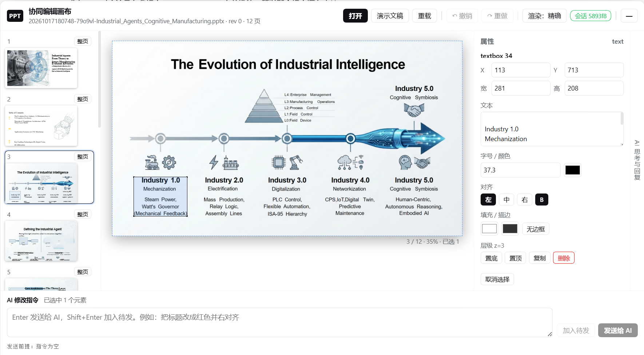Select the pyramid hierarchy graphic
The image size is (644, 355).
click(264, 106)
